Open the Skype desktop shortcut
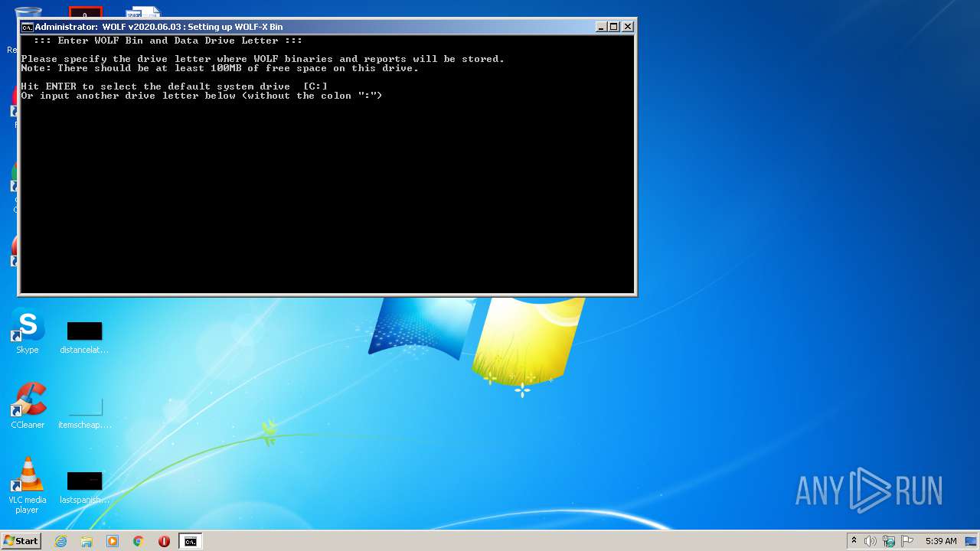 coord(28,332)
